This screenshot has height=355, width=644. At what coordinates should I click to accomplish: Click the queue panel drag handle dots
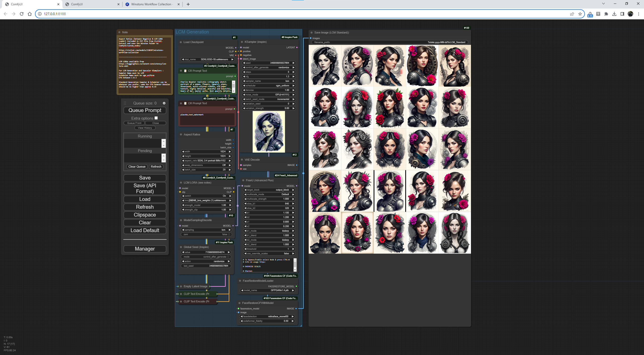pyautogui.click(x=125, y=103)
